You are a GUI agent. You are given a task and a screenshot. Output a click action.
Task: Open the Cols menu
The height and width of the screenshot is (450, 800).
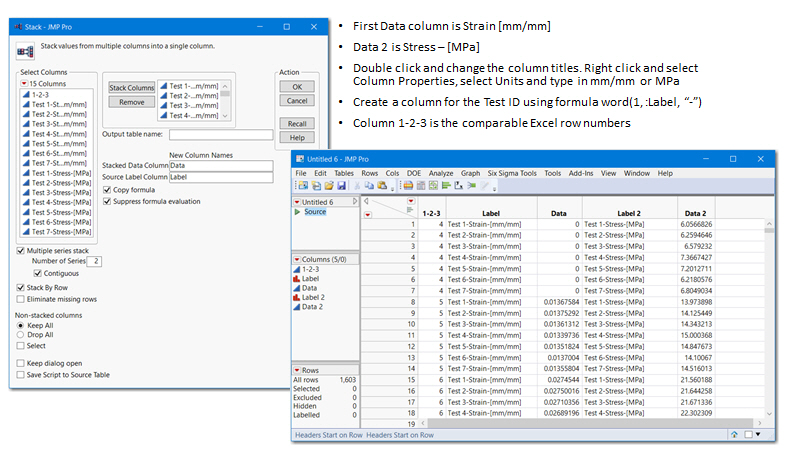coord(392,173)
